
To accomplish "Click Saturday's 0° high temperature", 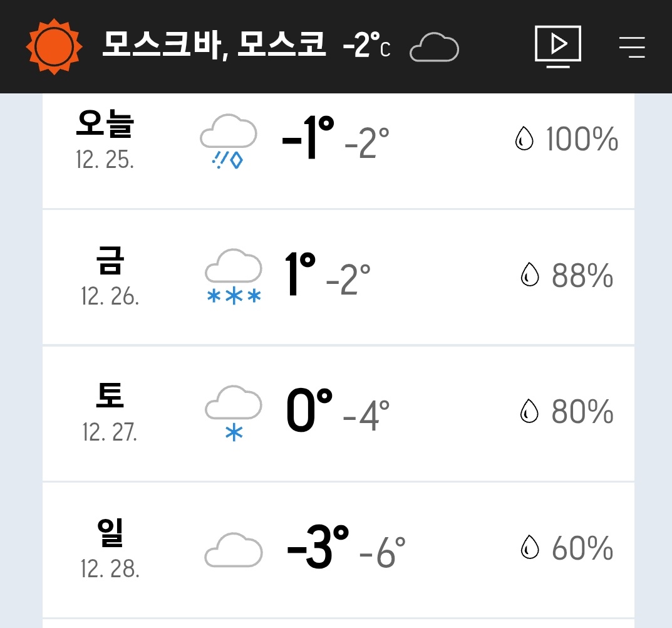I will pyautogui.click(x=309, y=412).
